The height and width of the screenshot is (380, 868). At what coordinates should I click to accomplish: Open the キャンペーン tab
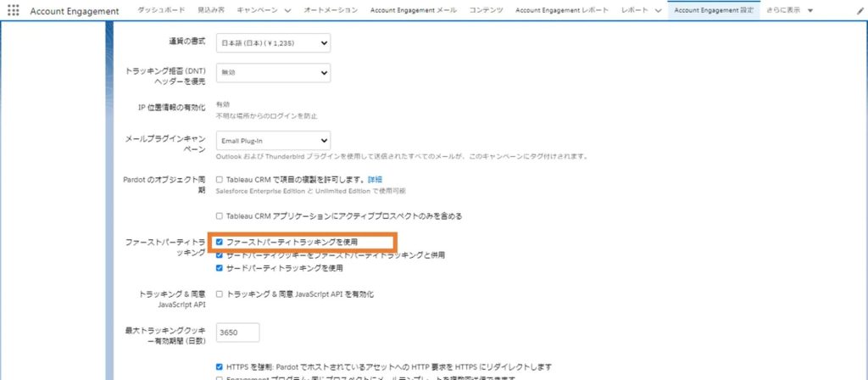click(x=258, y=10)
